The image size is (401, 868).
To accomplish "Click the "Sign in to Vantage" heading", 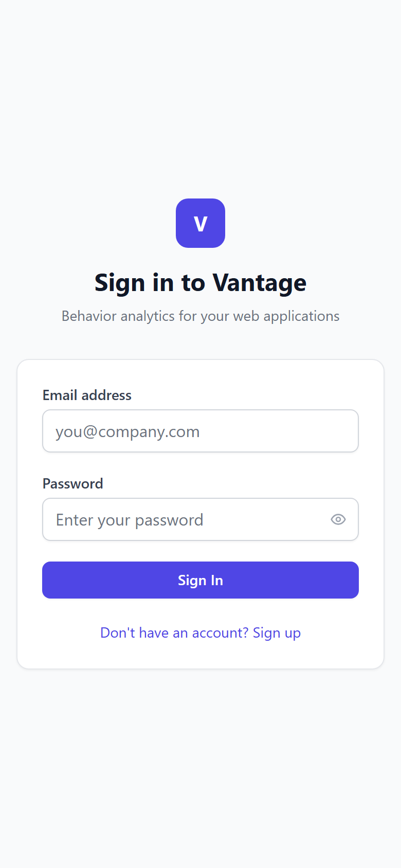I will click(x=200, y=282).
